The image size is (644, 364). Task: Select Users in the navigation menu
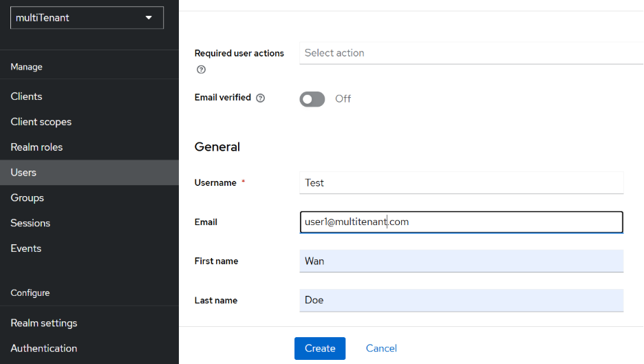point(23,173)
